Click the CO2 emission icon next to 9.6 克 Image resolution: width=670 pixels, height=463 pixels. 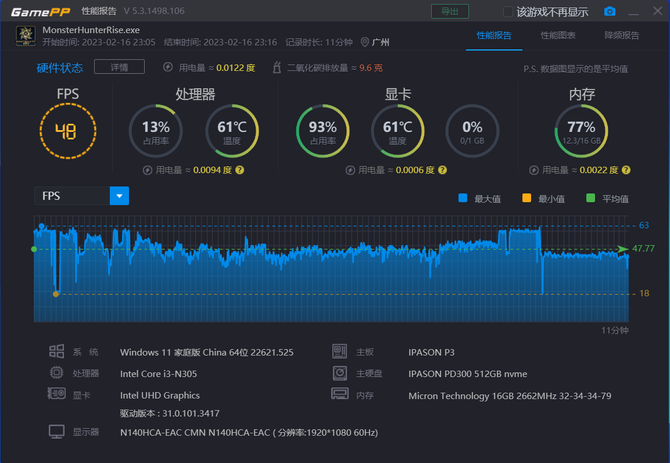[277, 67]
